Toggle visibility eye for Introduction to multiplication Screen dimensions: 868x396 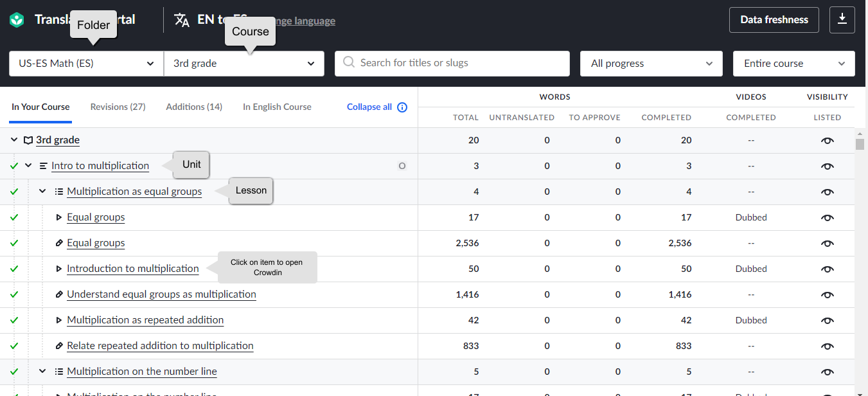pyautogui.click(x=828, y=269)
